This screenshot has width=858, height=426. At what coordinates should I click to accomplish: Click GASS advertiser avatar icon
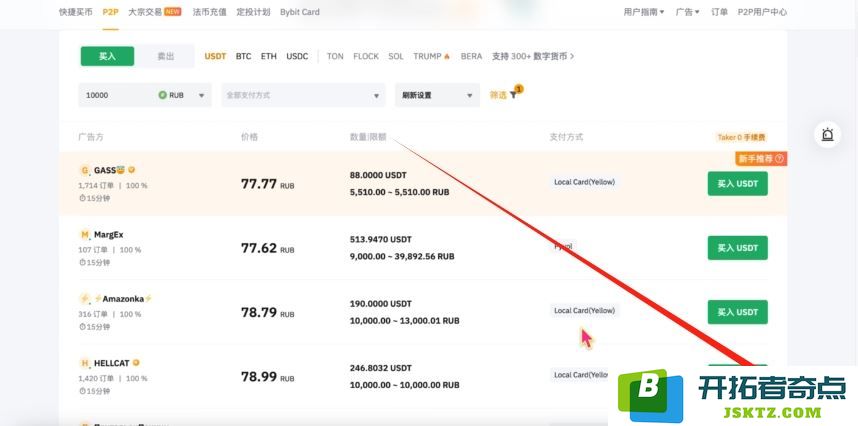click(x=84, y=170)
